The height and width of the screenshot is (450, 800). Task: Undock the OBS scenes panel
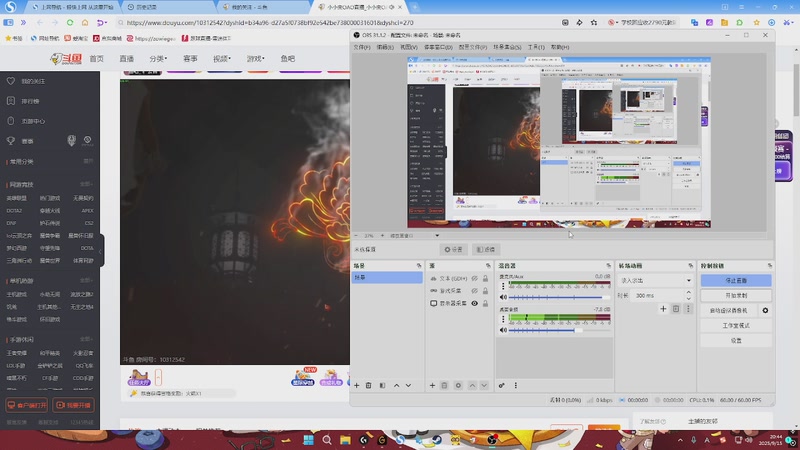pos(419,266)
